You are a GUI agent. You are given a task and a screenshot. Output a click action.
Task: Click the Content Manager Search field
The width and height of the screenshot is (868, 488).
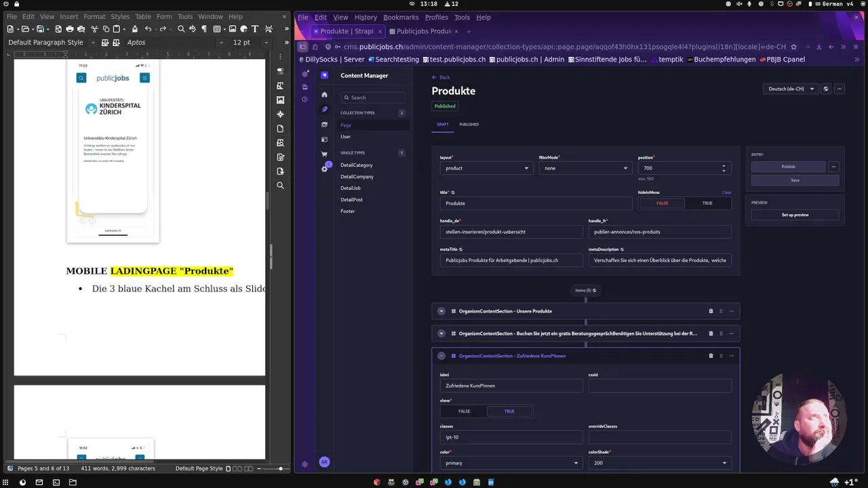tap(373, 98)
